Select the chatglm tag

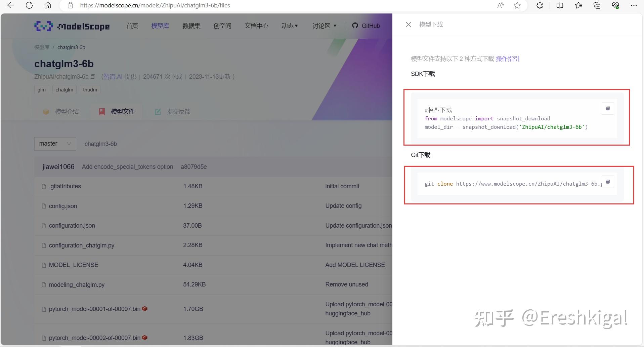(x=64, y=89)
